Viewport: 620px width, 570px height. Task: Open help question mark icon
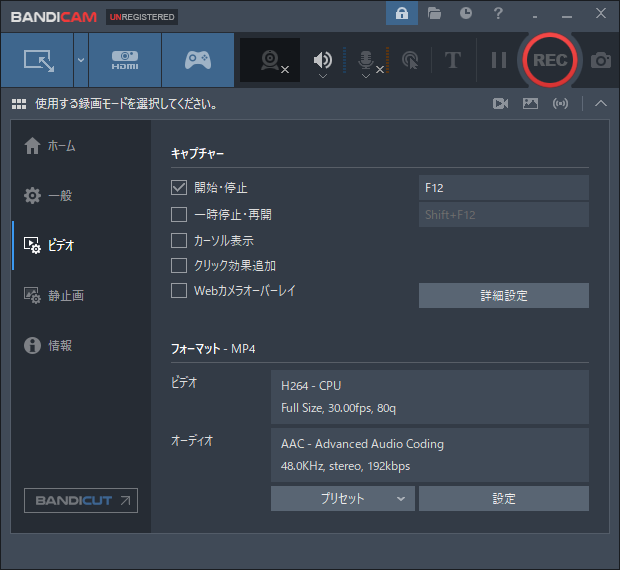tap(498, 13)
